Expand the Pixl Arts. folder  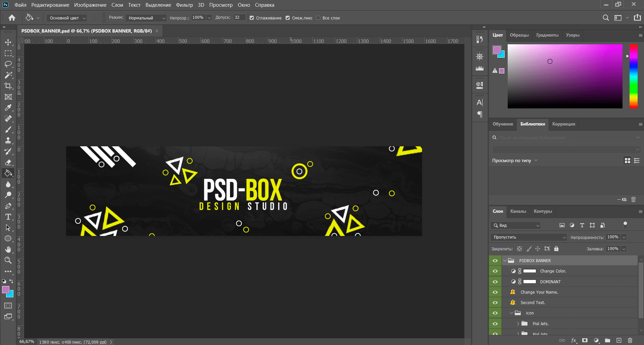pyautogui.click(x=518, y=324)
